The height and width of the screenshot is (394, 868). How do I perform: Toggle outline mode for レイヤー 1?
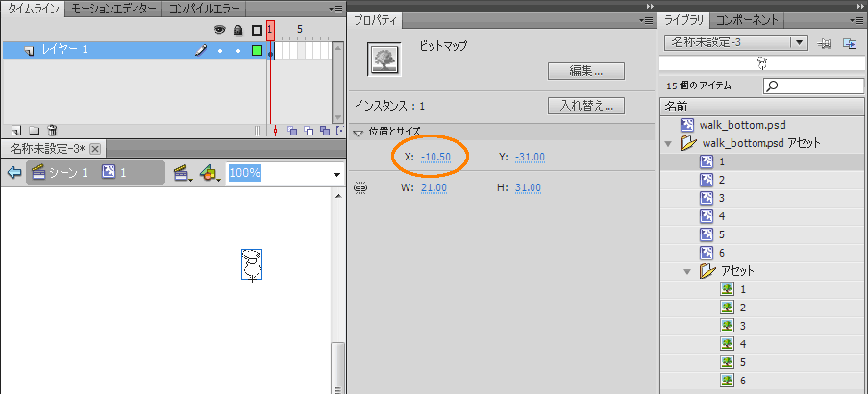(257, 50)
